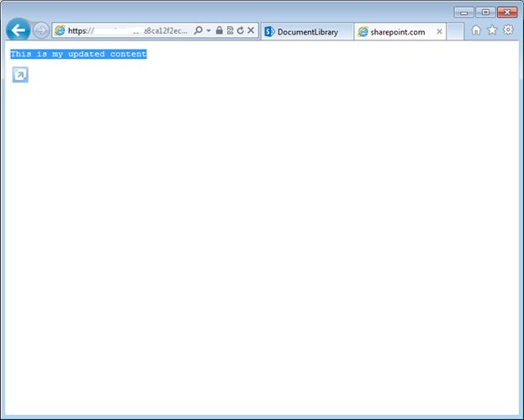This screenshot has height=420, width=524.
Task: Open a new tab with the blank tab button
Action: coord(455,32)
